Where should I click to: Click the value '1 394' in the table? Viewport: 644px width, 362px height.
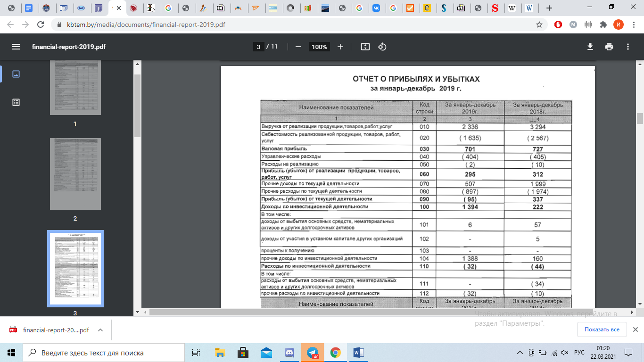470,207
